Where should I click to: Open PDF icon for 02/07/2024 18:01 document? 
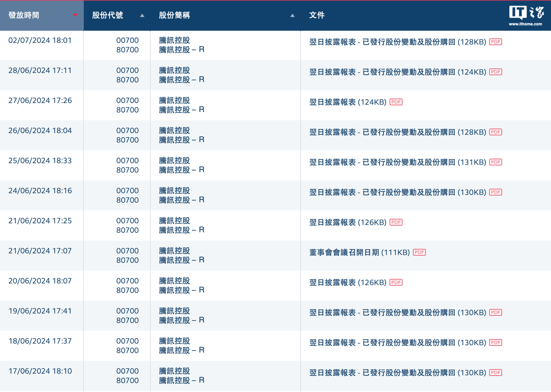click(x=496, y=42)
